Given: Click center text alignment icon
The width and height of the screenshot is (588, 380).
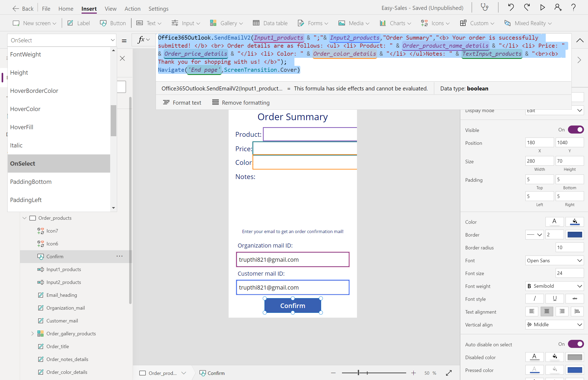Looking at the screenshot, I should 547,311.
